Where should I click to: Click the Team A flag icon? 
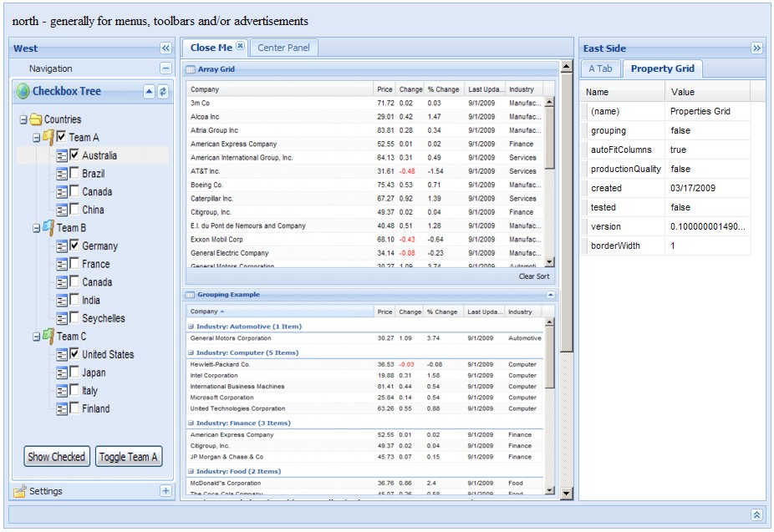48,137
